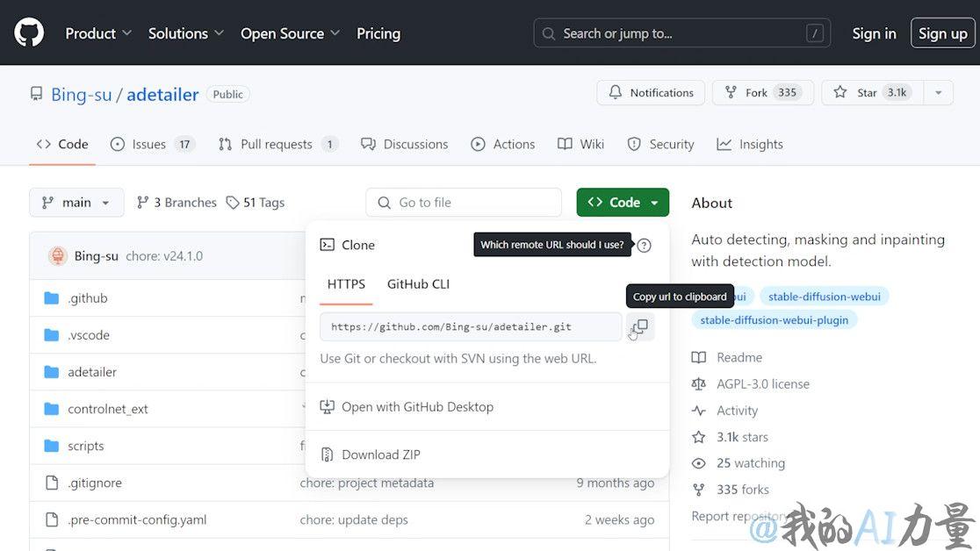The height and width of the screenshot is (551, 980).
Task: Click Sign in
Action: point(874,33)
